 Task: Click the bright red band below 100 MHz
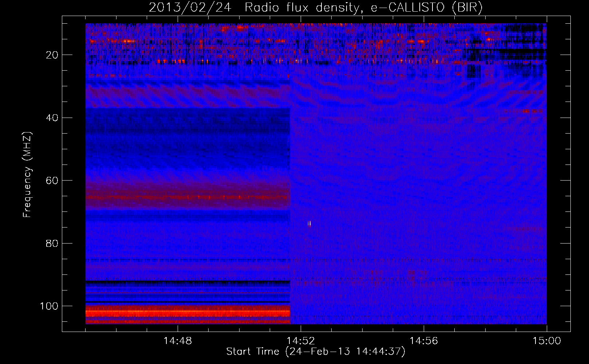(188, 313)
